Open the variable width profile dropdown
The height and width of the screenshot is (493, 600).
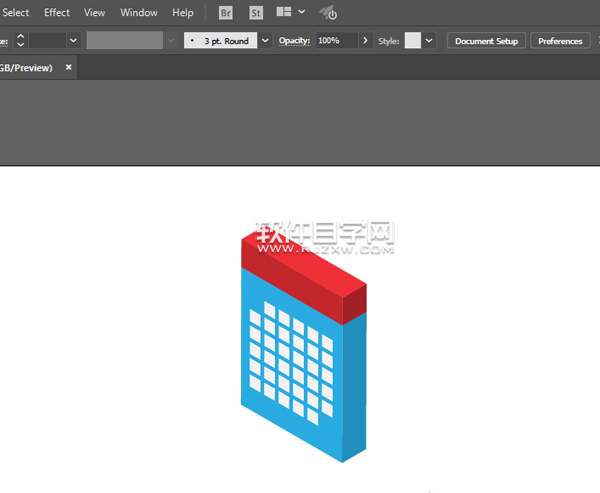coord(171,41)
